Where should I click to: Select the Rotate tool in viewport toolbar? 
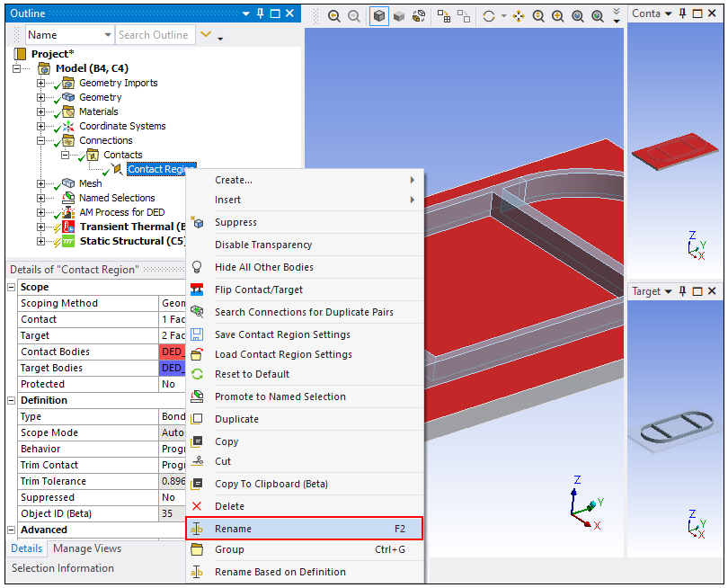pyautogui.click(x=489, y=16)
